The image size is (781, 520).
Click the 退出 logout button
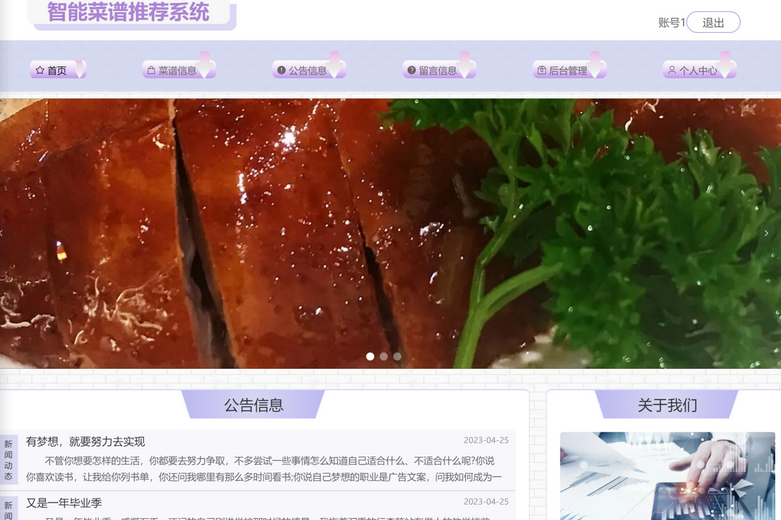pyautogui.click(x=713, y=22)
